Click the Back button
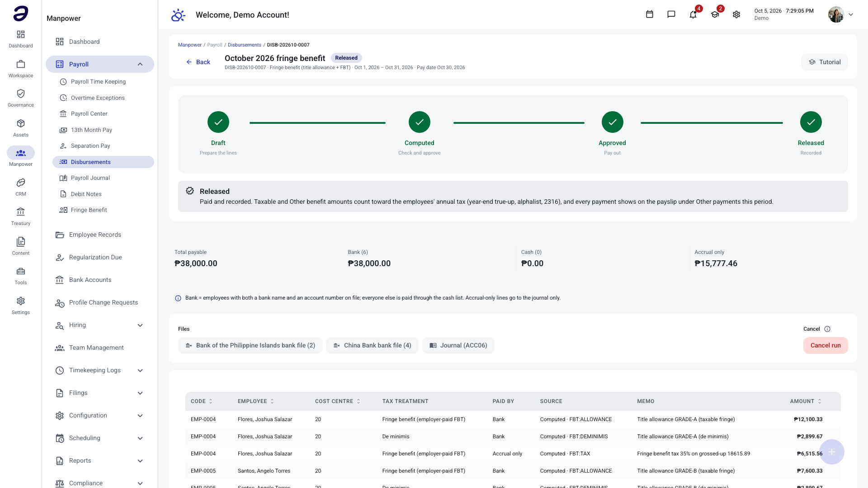The image size is (868, 488). (x=198, y=62)
